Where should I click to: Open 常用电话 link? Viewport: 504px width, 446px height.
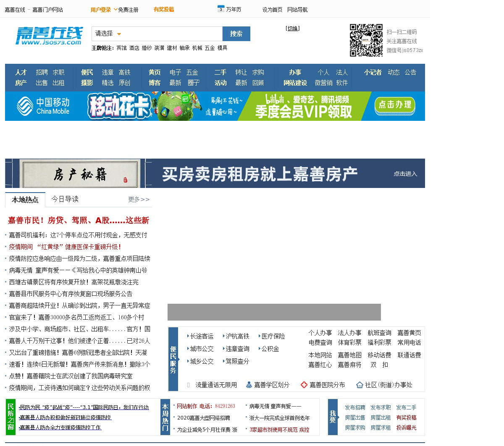click(409, 342)
